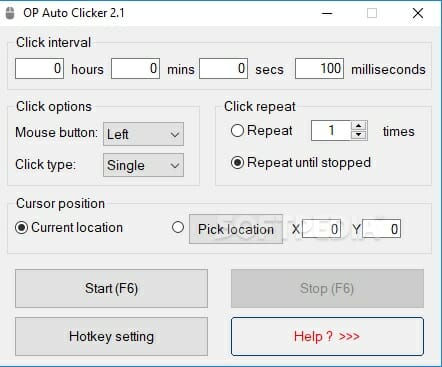Expand the Click type dropdown

[143, 165]
